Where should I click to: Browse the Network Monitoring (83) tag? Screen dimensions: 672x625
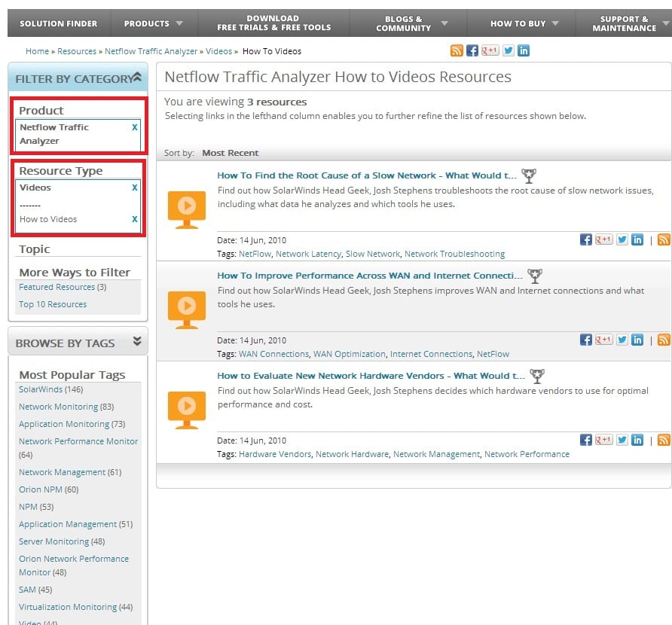66,407
